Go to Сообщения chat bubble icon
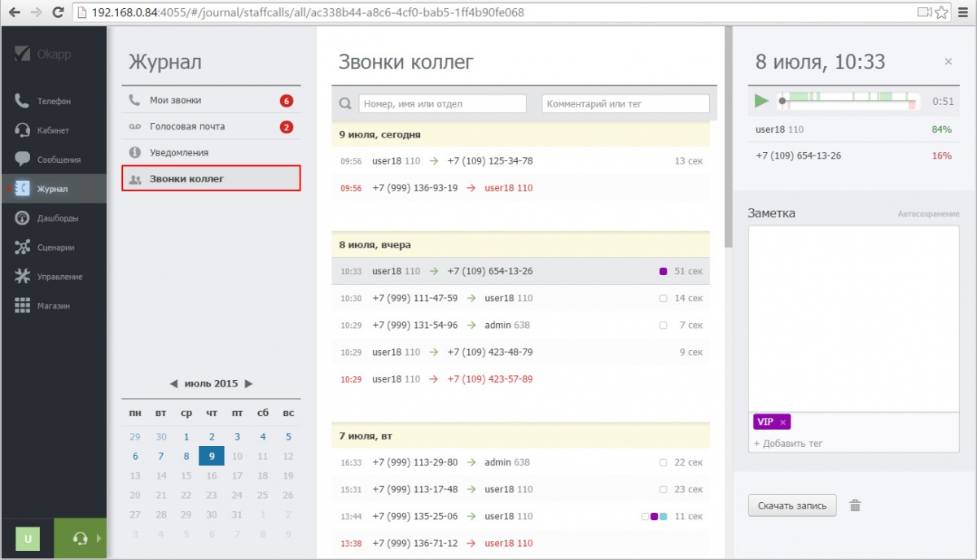The height and width of the screenshot is (560, 977). click(23, 160)
